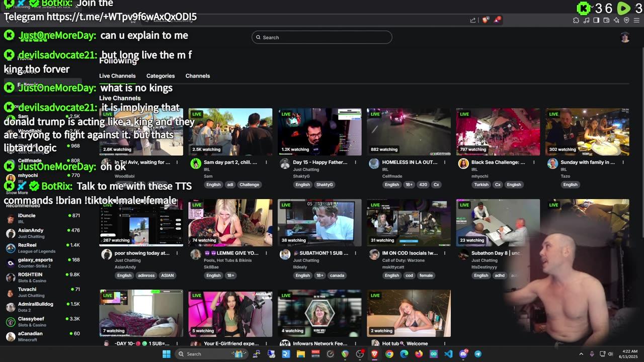The image size is (644, 362).
Task: Toggle the browser sidebar panel icon
Action: [x=596, y=20]
